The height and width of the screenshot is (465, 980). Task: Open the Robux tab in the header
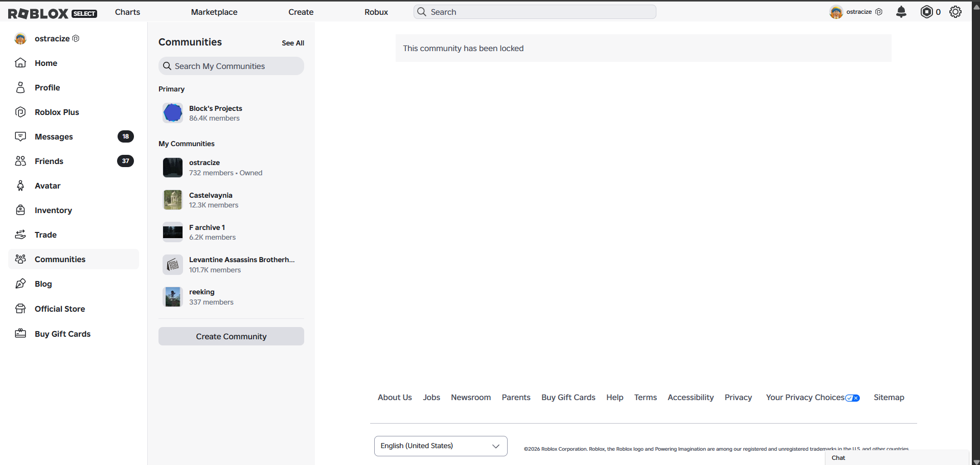(376, 12)
